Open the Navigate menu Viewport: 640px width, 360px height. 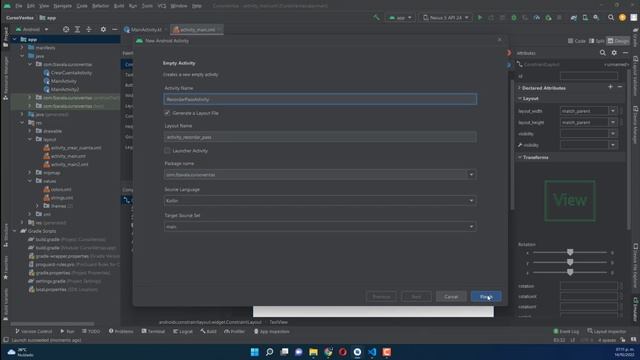[62, 6]
